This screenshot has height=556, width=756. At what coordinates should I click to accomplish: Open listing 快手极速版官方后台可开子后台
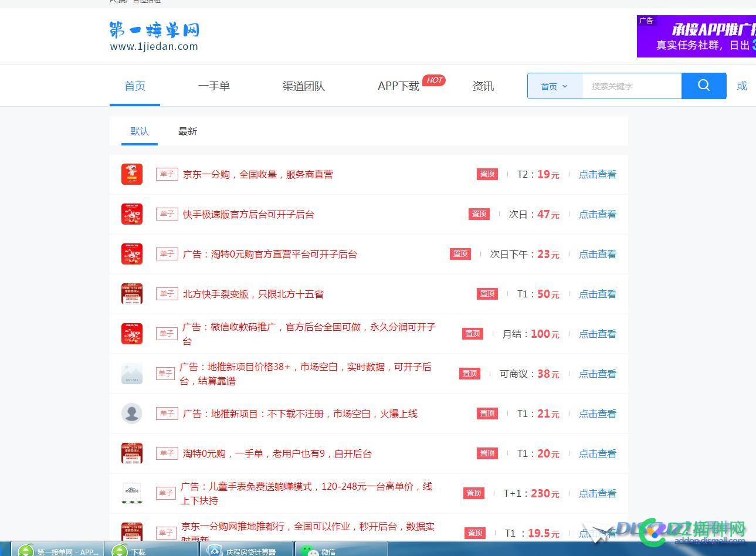tap(249, 214)
